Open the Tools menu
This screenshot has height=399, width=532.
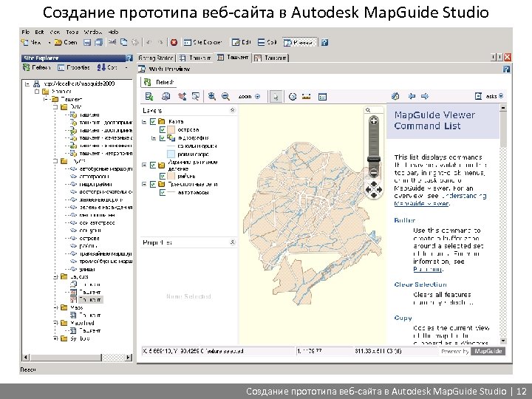[x=72, y=32]
